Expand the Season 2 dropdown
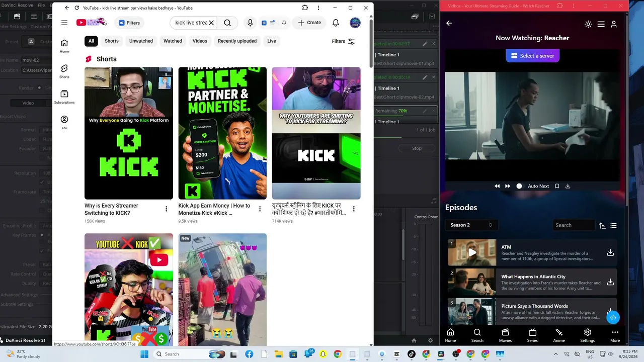 pos(471,225)
